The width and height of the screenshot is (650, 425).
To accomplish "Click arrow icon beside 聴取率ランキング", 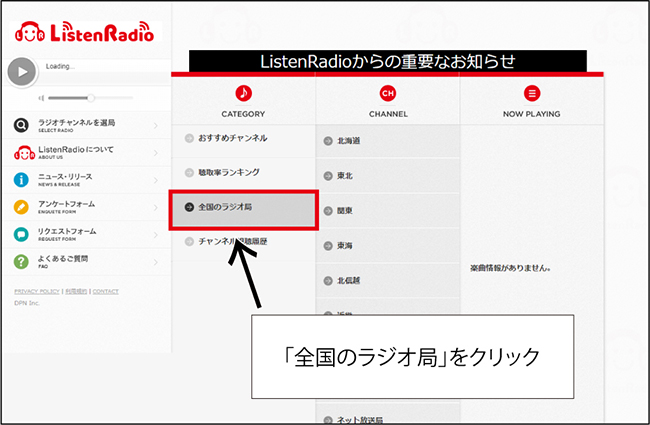I will click(x=189, y=172).
